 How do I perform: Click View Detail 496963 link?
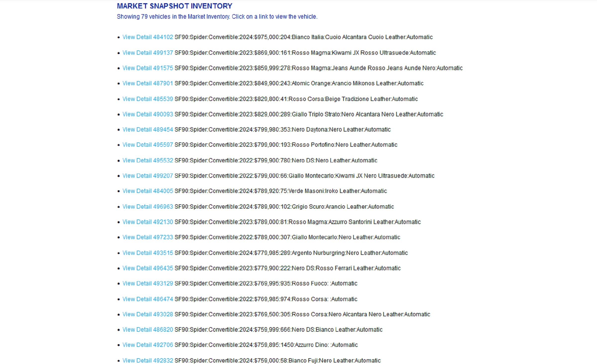click(148, 207)
